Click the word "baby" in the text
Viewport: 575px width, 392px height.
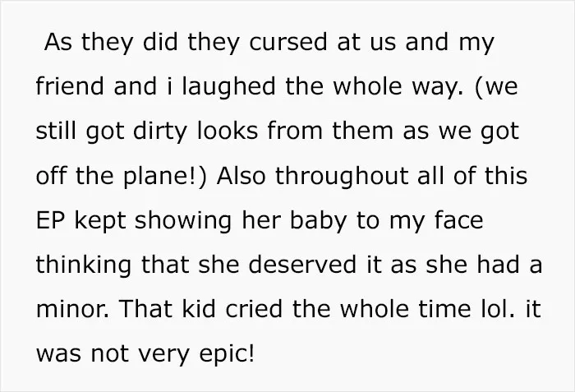318,221
